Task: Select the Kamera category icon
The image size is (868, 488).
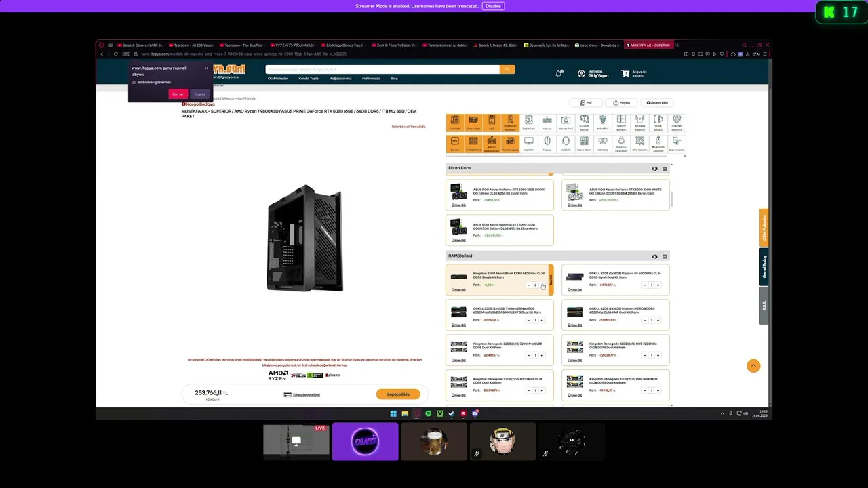Action: tap(602, 144)
